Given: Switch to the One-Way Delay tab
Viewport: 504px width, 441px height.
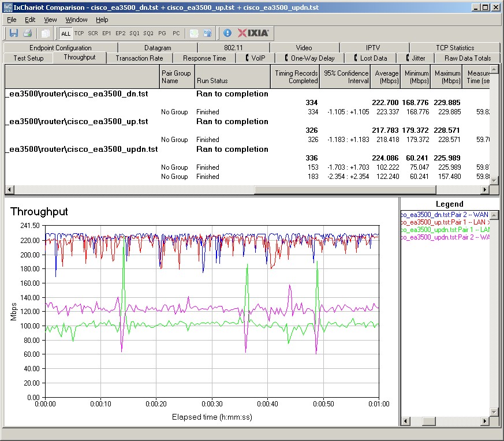Looking at the screenshot, I should click(x=309, y=58).
